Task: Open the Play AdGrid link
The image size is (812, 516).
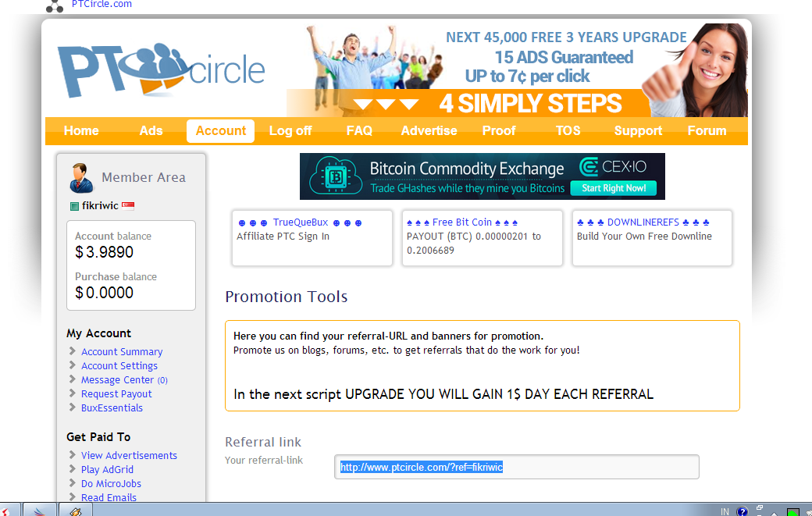Action: 107,469
